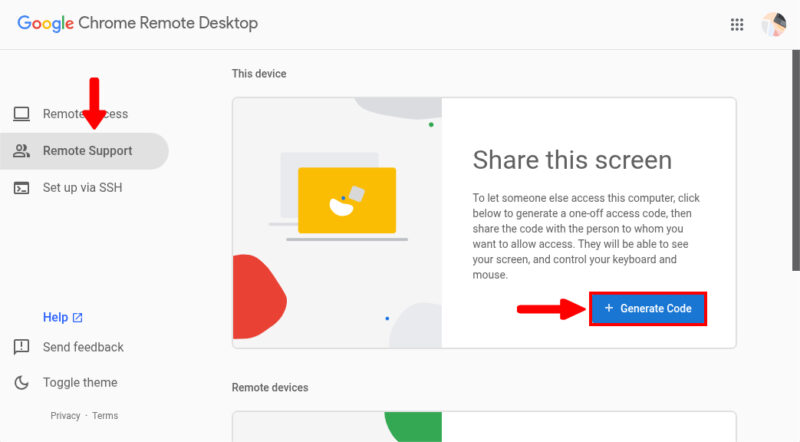Switch theme with Toggle theme
This screenshot has width=800, height=442.
tap(80, 382)
